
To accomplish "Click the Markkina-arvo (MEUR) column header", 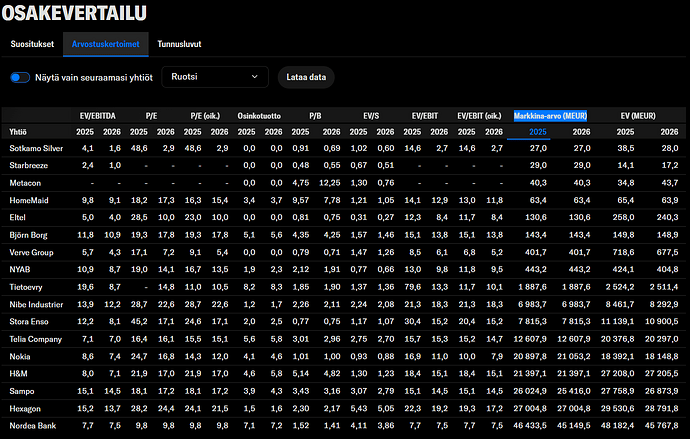I will click(x=550, y=116).
